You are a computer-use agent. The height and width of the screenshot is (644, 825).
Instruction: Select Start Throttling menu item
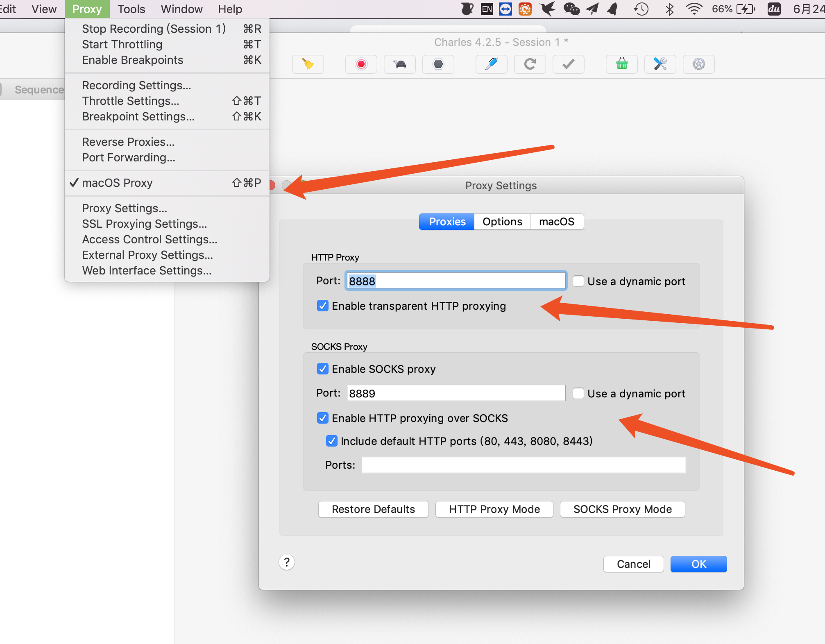[x=167, y=44]
